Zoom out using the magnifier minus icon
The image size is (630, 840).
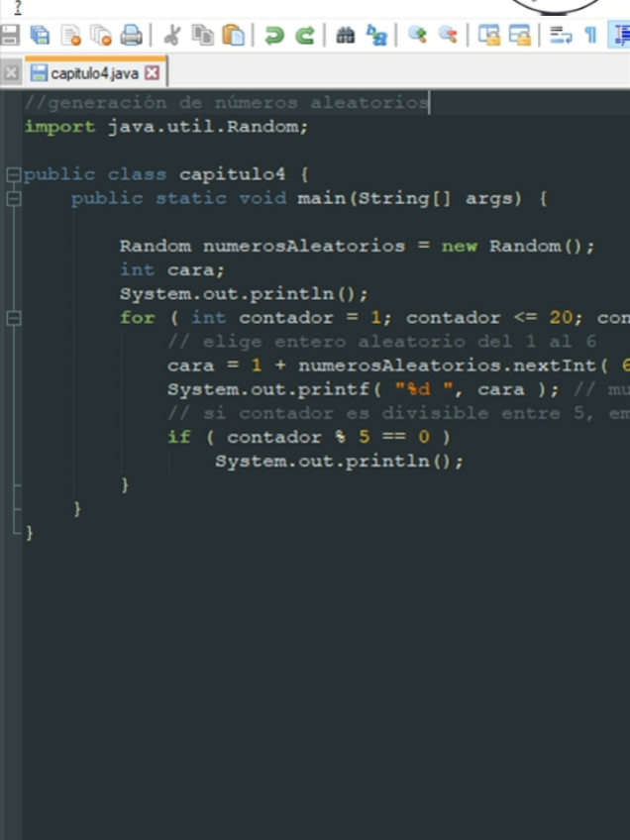(448, 36)
